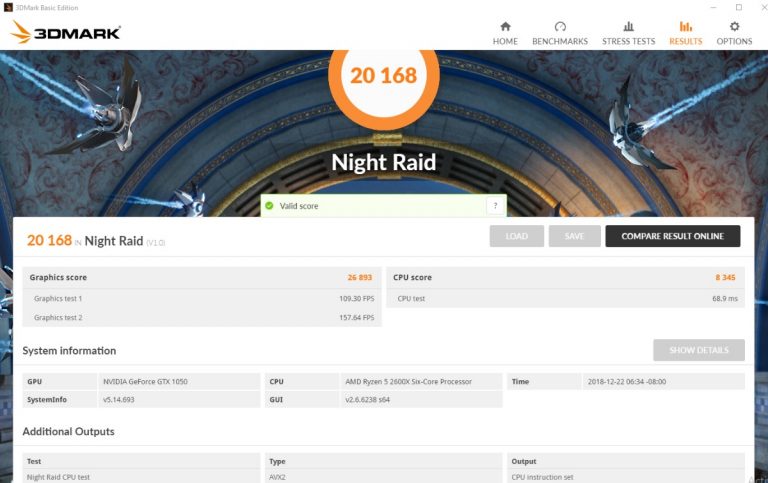This screenshot has height=483, width=768.
Task: Close the 3DMark window
Action: pyautogui.click(x=757, y=7)
